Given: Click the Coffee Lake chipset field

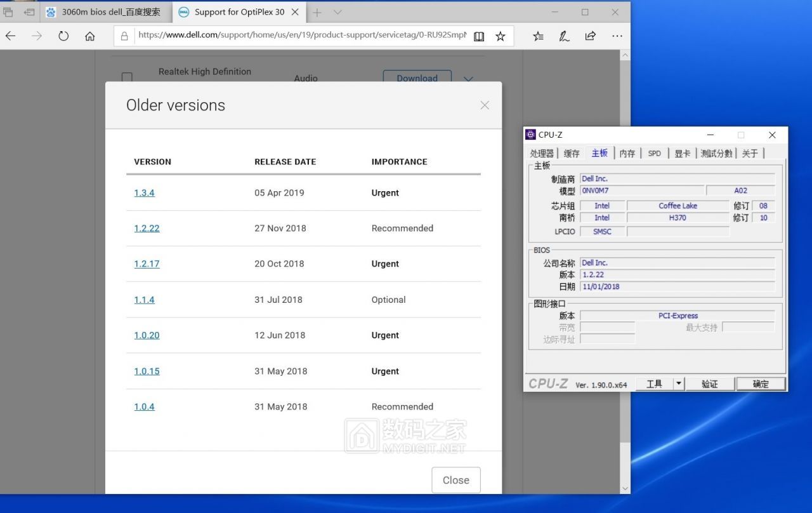Looking at the screenshot, I should click(678, 206).
